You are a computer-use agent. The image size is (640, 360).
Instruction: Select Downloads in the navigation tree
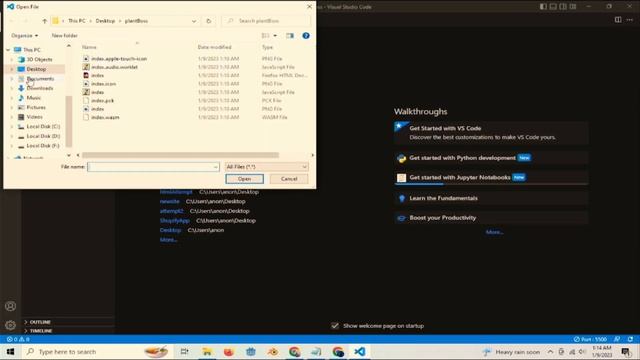40,88
